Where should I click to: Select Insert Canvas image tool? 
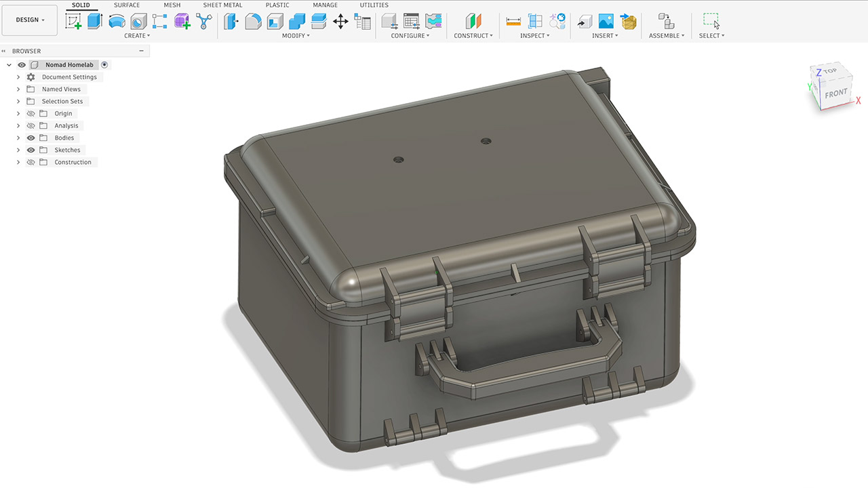(606, 21)
